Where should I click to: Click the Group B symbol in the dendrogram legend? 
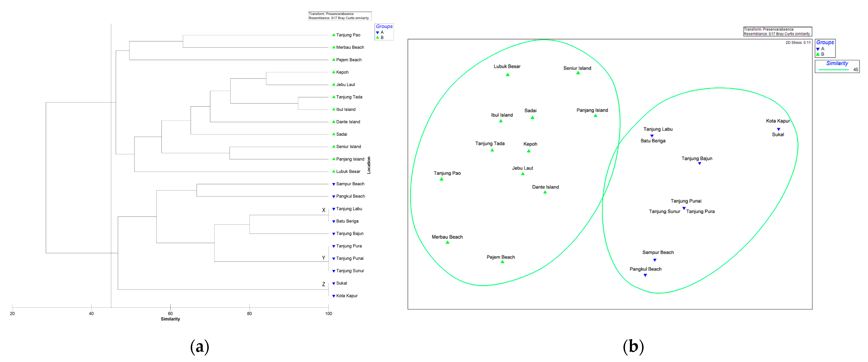[x=377, y=37]
